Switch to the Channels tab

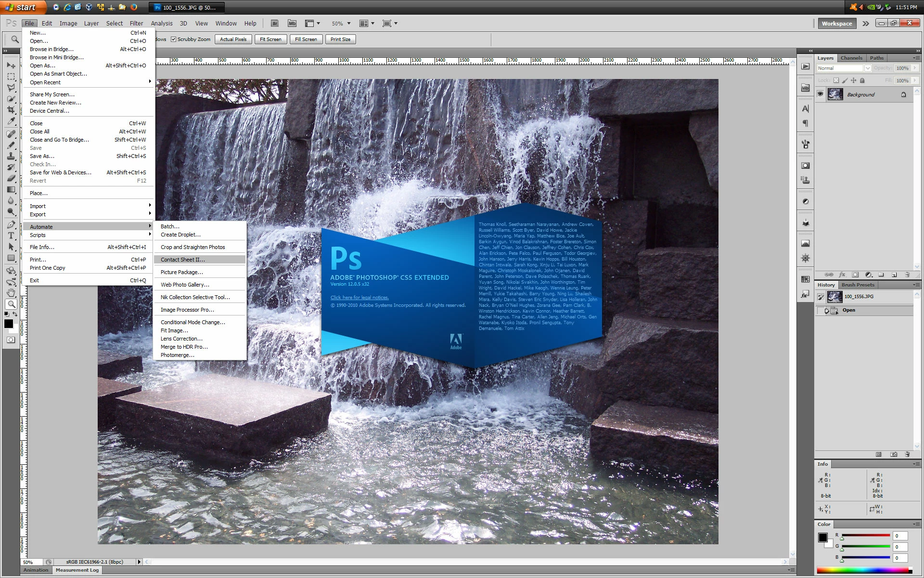pyautogui.click(x=851, y=58)
